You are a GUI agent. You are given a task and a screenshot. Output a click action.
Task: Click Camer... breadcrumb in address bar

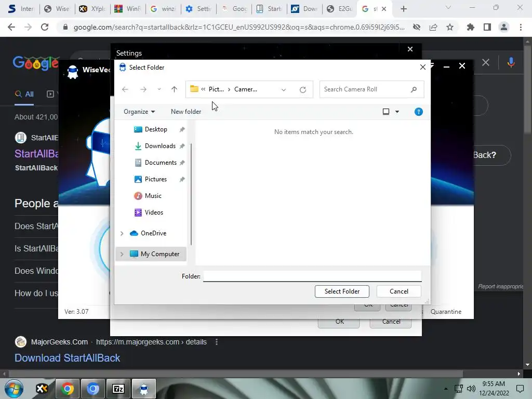(x=246, y=89)
